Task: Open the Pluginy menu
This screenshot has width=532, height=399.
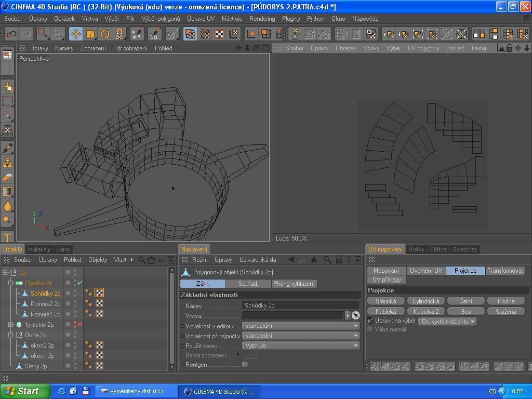Action: coord(291,19)
